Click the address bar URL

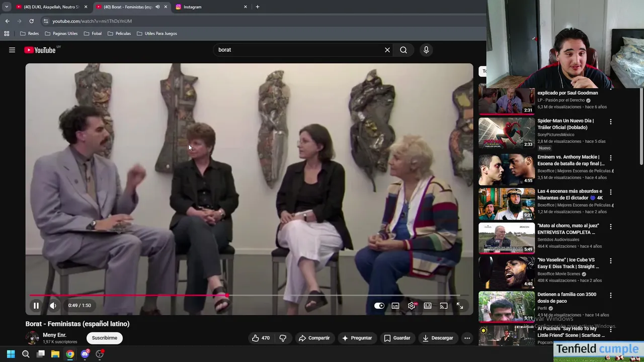(x=92, y=21)
